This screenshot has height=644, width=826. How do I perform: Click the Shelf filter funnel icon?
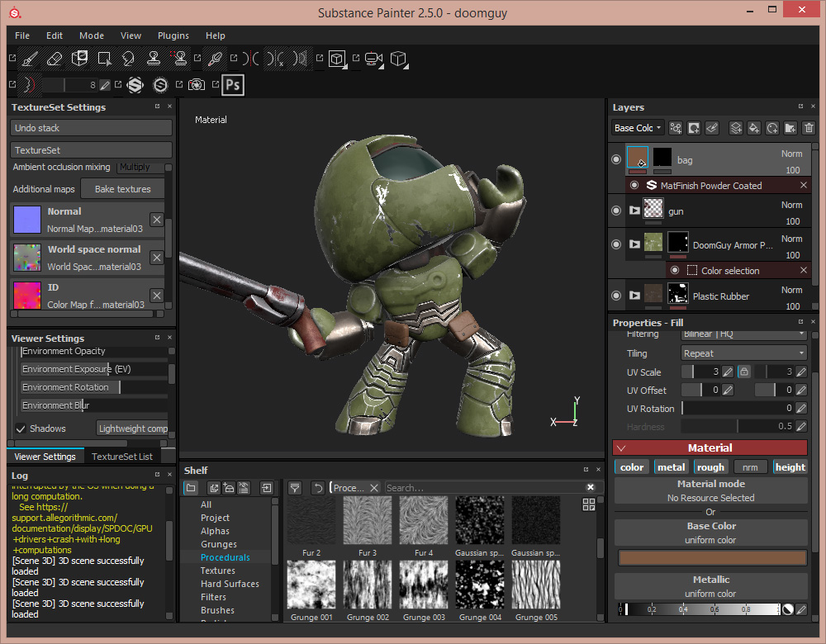click(x=295, y=488)
